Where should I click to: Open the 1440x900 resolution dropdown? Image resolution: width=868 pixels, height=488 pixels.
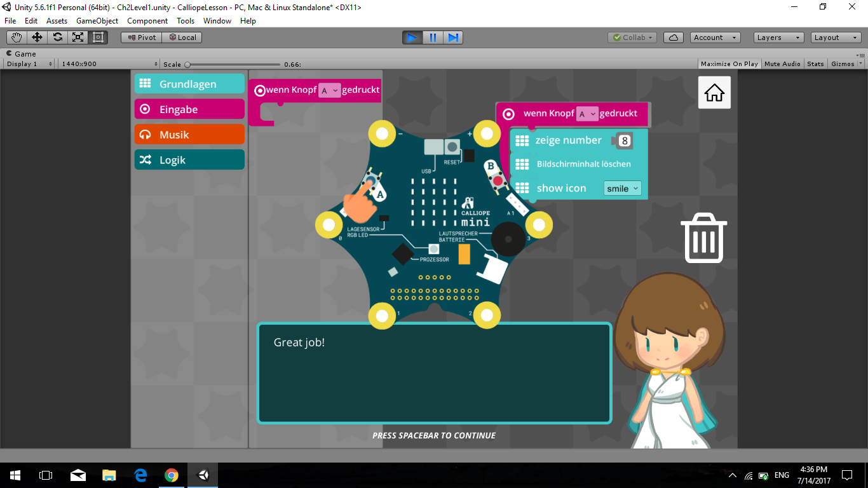coord(109,64)
